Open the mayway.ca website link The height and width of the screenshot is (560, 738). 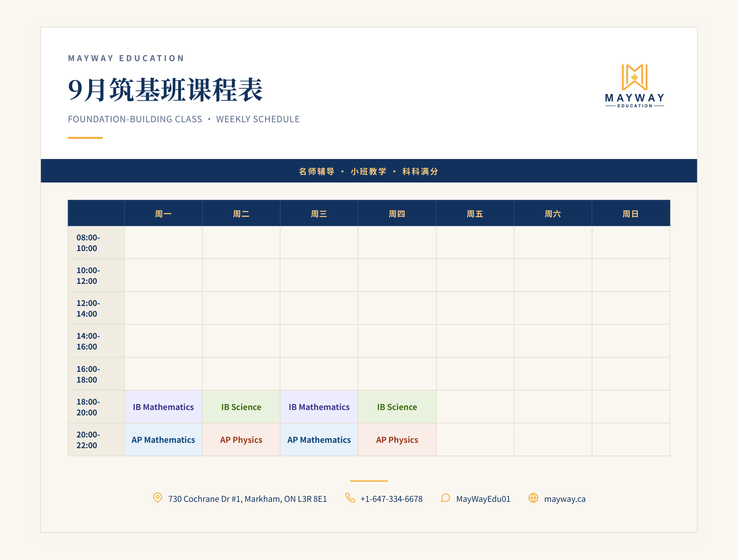coord(564,499)
